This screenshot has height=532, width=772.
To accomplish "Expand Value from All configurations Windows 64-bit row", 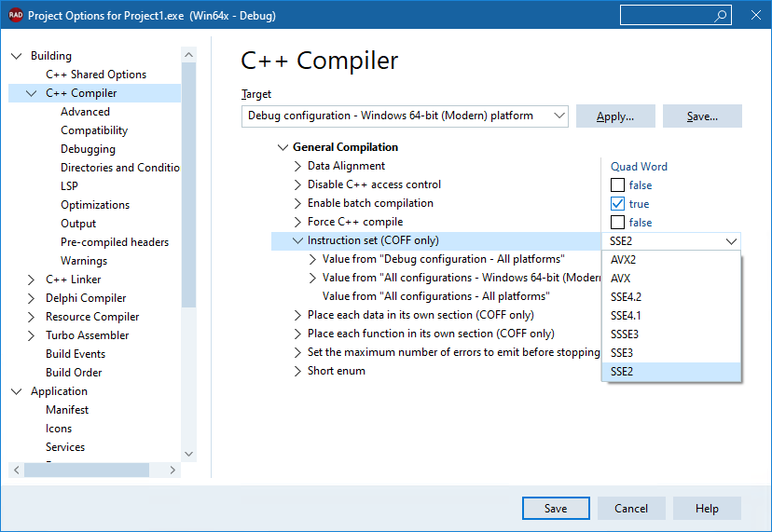I will tap(312, 278).
